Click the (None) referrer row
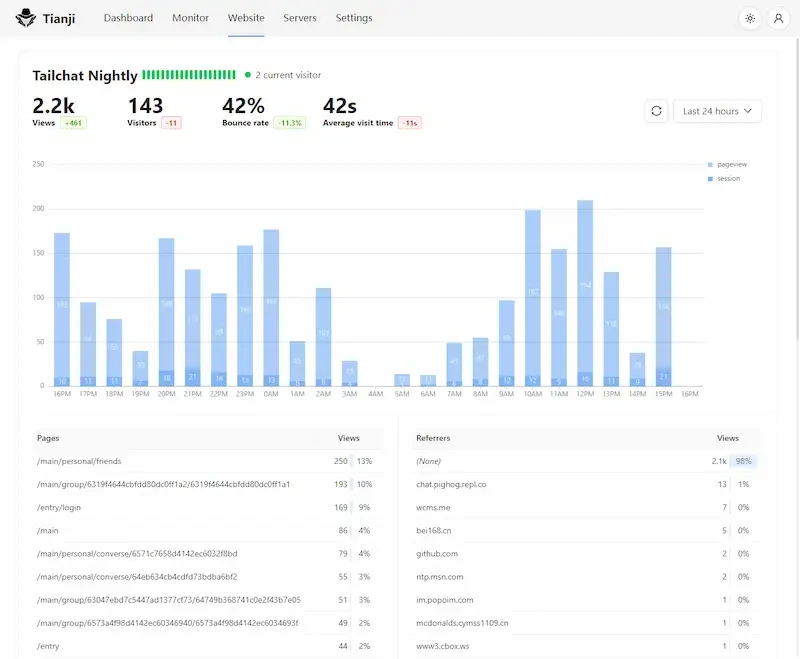 pyautogui.click(x=586, y=461)
